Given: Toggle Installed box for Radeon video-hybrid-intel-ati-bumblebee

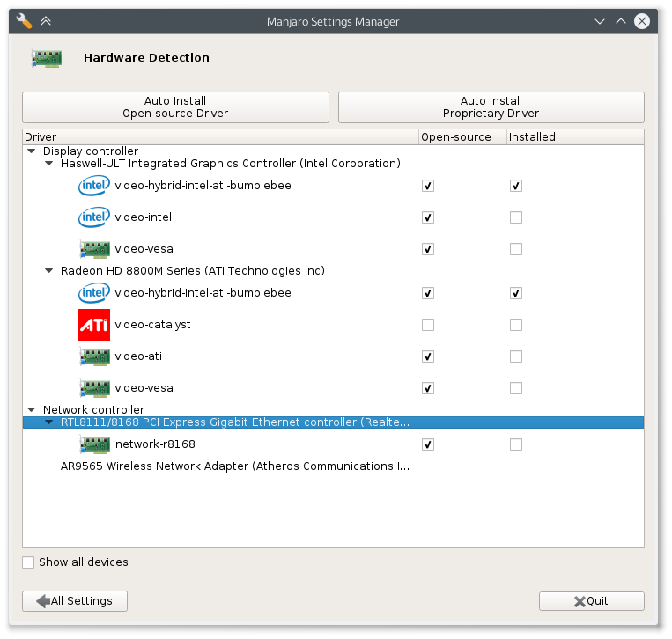Looking at the screenshot, I should coord(516,293).
